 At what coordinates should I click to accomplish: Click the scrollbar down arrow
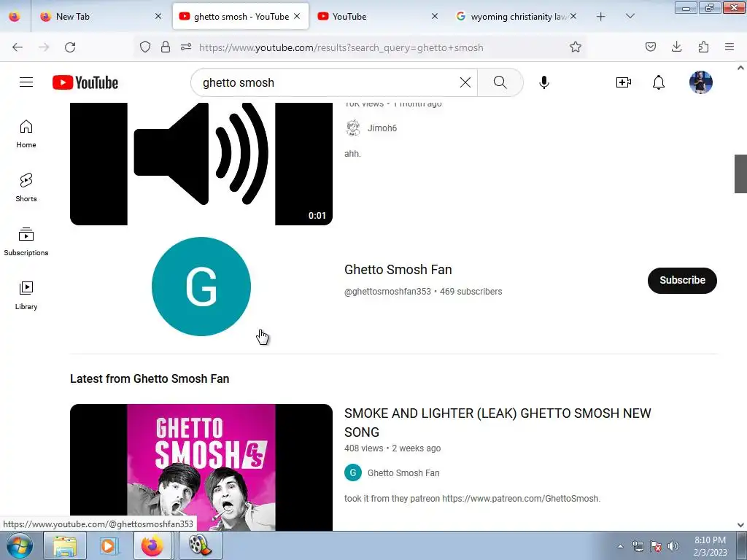740,525
